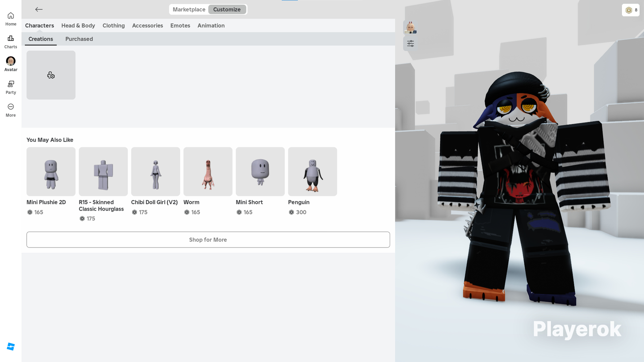Click the Chibi Doll Girl price of 175

pyautogui.click(x=139, y=212)
